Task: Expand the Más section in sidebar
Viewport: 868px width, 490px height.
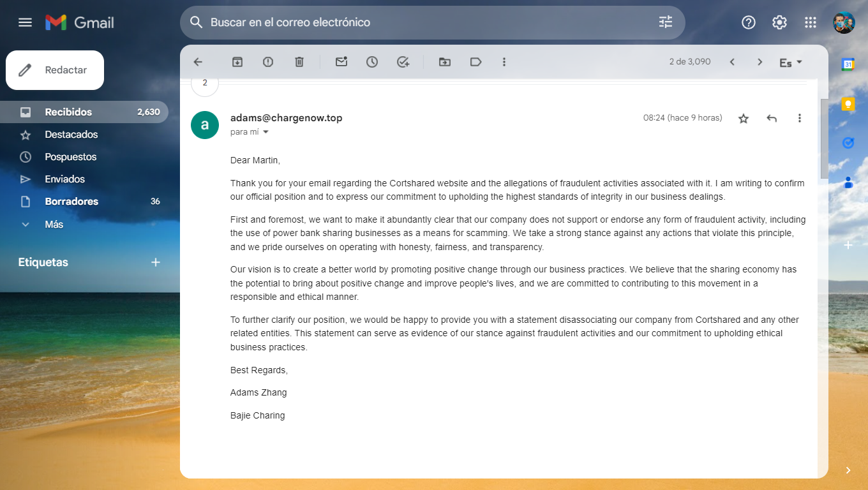Action: pos(54,224)
